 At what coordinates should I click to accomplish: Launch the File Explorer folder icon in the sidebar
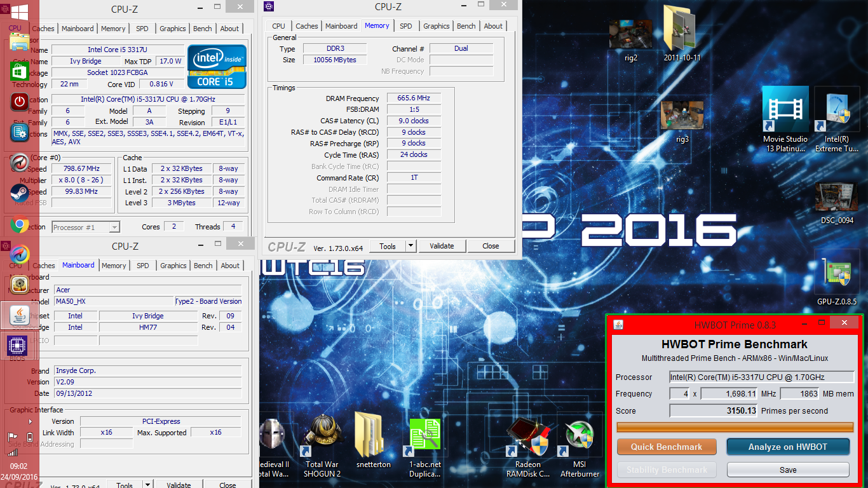(x=20, y=42)
